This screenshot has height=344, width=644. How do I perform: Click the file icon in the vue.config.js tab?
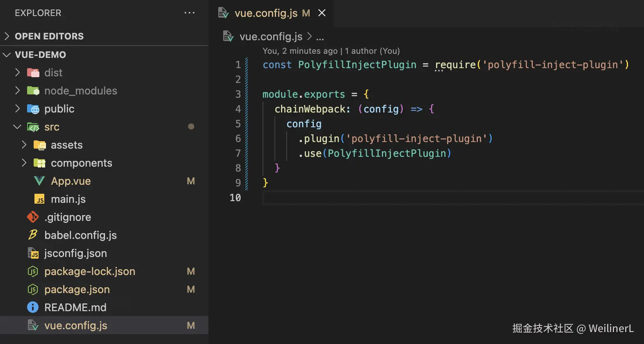click(223, 13)
